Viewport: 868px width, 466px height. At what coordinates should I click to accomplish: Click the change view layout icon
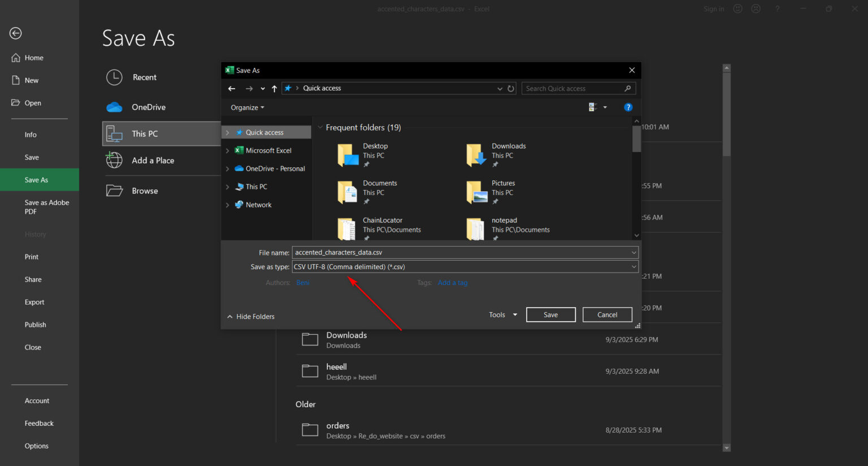click(x=593, y=107)
